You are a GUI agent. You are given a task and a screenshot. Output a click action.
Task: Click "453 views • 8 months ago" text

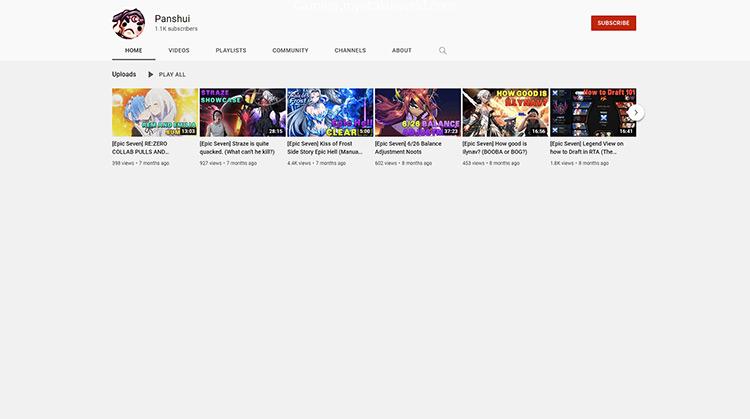(491, 163)
